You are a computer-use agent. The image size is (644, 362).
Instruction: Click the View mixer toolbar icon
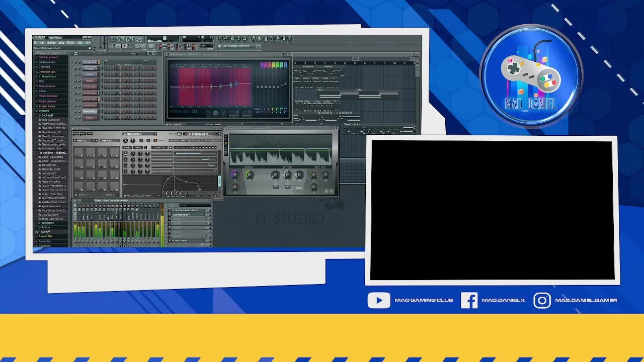coord(245,38)
